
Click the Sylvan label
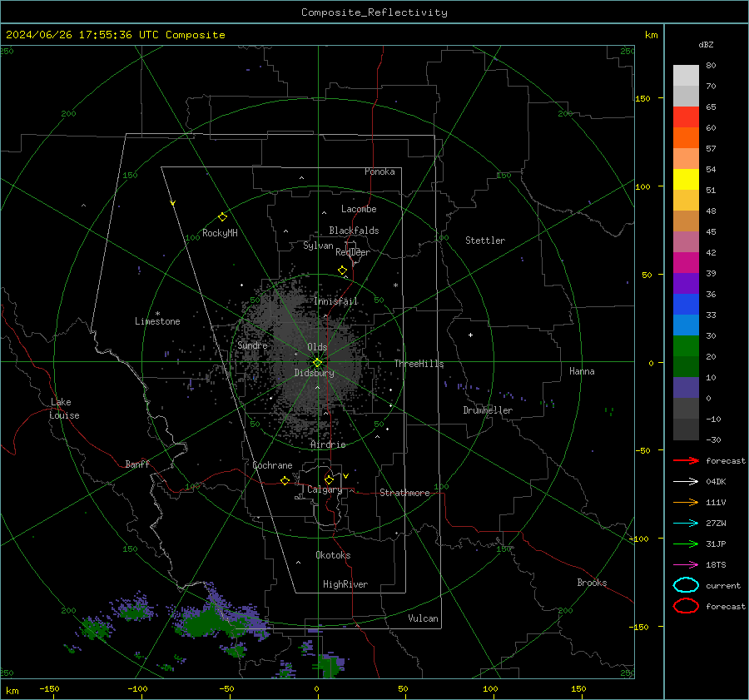(318, 246)
